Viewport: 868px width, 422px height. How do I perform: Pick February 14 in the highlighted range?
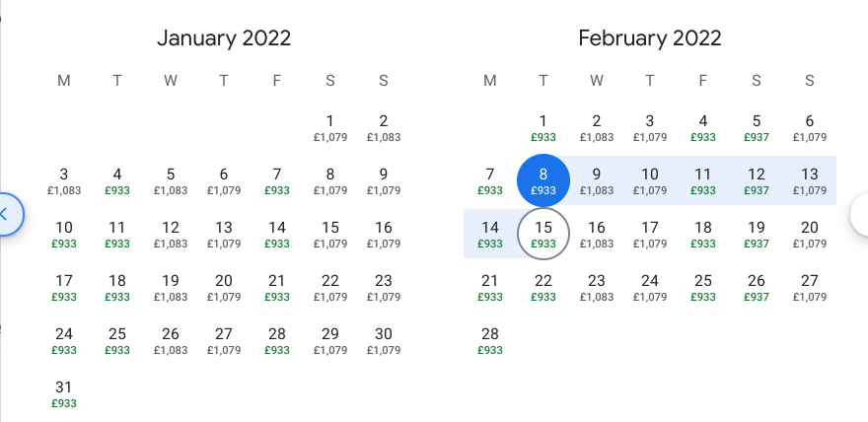point(490,234)
